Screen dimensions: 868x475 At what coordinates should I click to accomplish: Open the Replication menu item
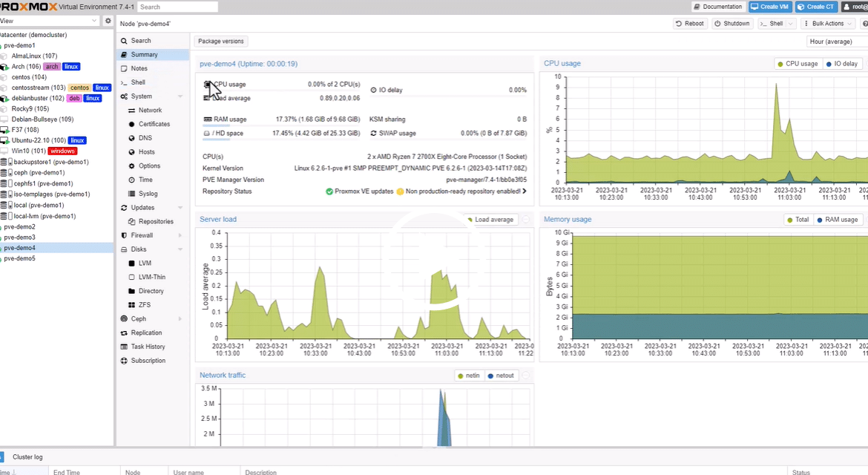pos(153,332)
